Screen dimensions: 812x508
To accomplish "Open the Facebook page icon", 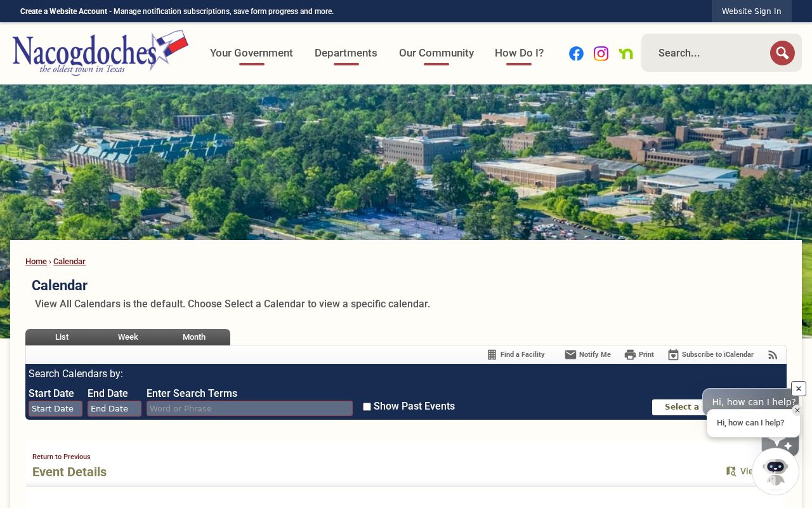I will pos(576,53).
